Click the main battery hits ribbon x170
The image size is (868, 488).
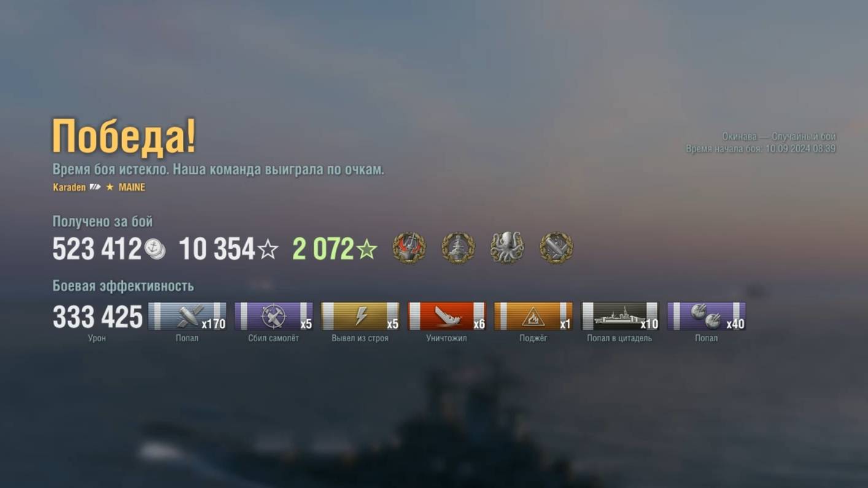coord(187,316)
